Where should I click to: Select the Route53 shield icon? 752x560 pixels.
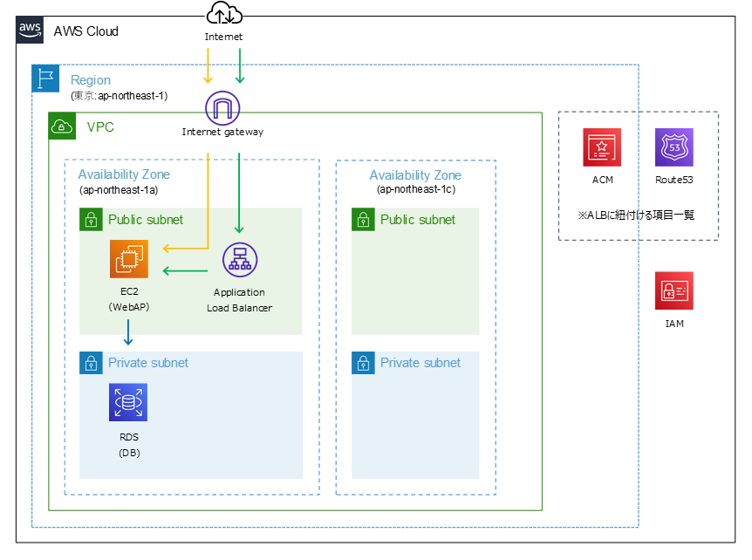673,147
